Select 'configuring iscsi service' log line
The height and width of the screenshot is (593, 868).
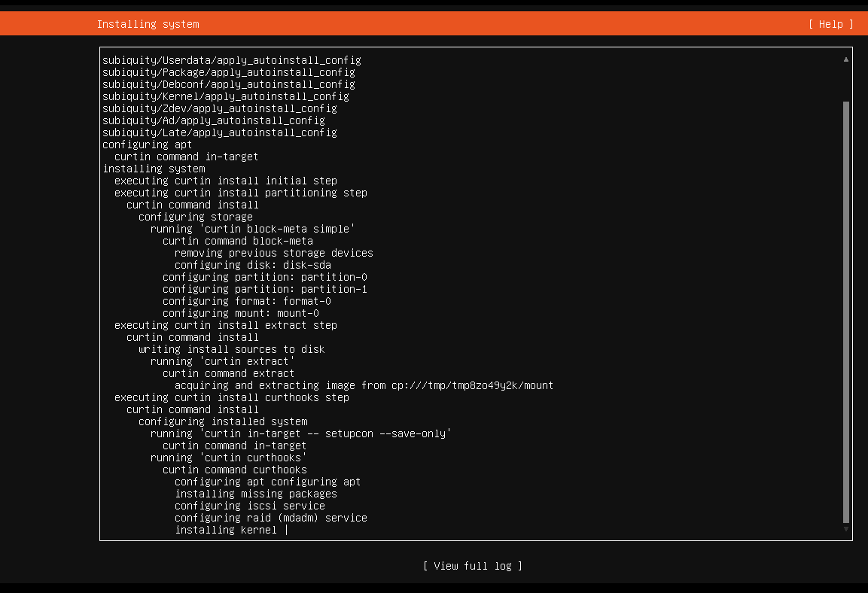coord(250,505)
